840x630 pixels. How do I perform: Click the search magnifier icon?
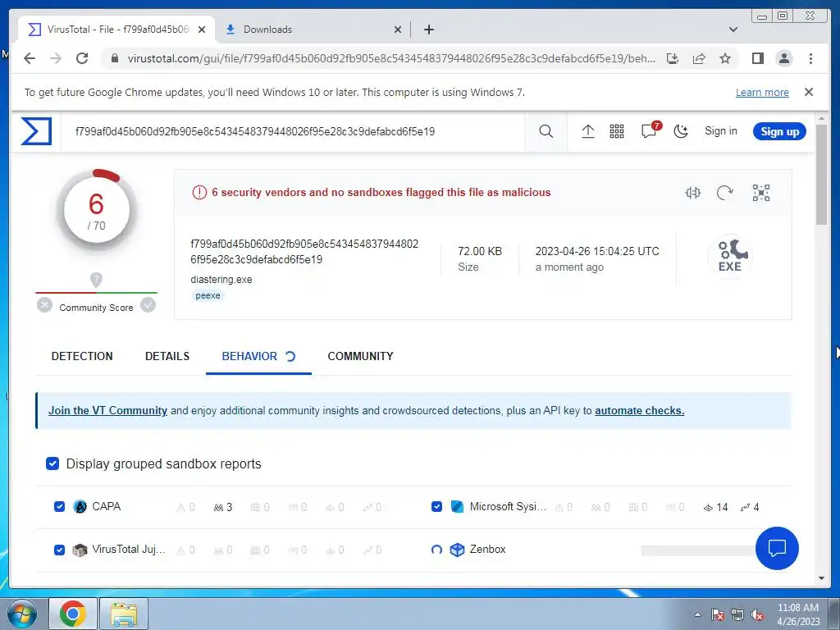tap(546, 131)
